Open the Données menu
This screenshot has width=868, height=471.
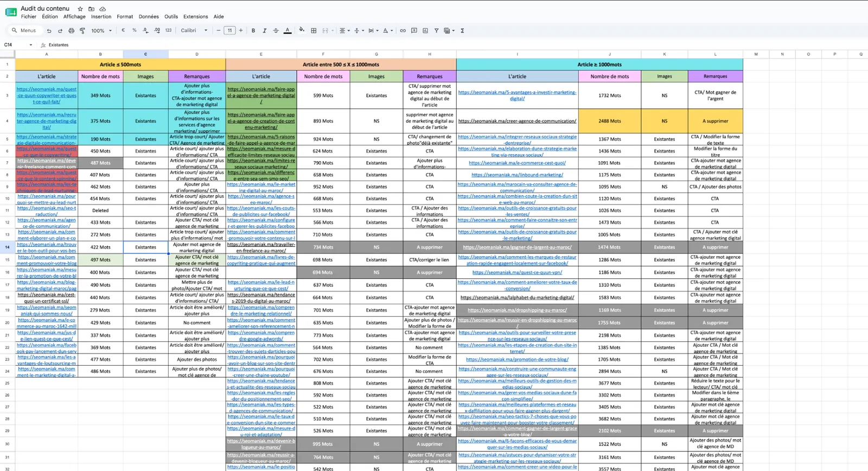click(149, 17)
